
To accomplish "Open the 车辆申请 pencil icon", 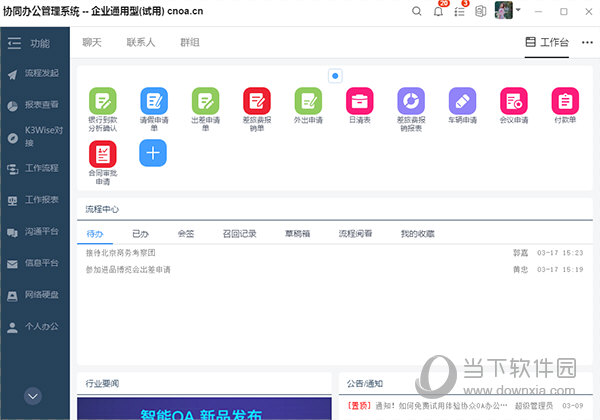I will click(x=462, y=101).
